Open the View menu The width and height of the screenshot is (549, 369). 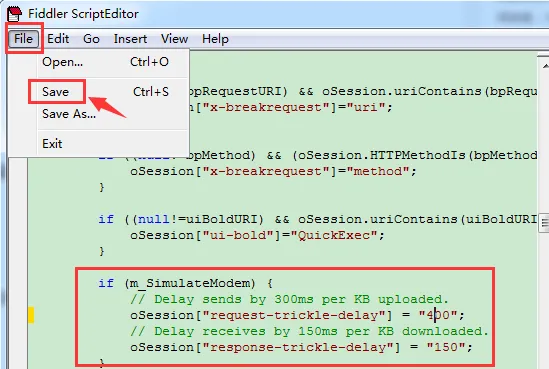click(174, 39)
